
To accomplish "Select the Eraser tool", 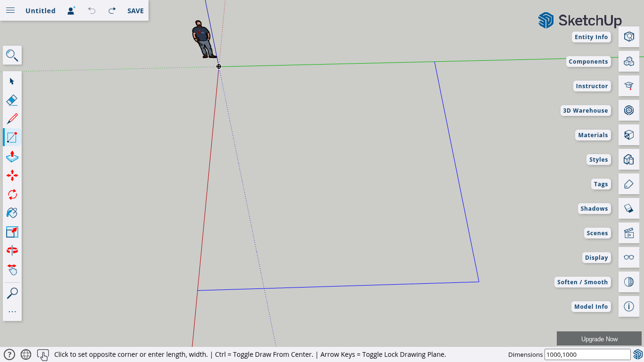I will 12,100.
